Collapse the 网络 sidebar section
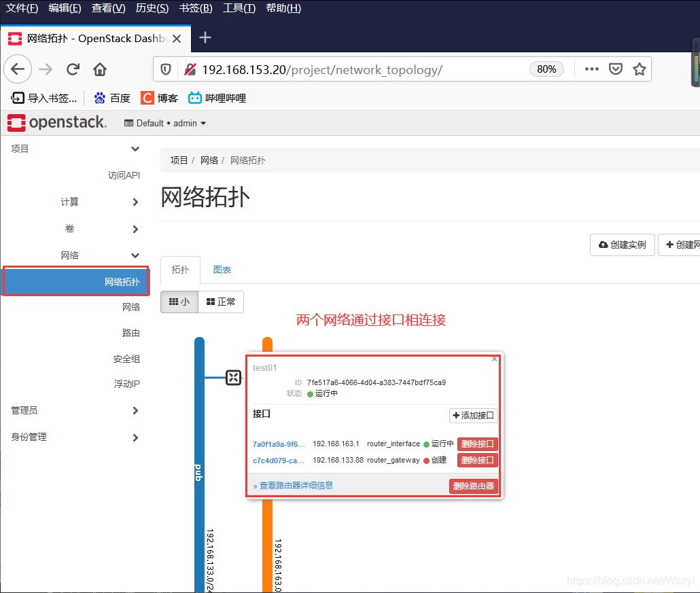The height and width of the screenshot is (593, 700). (75, 255)
